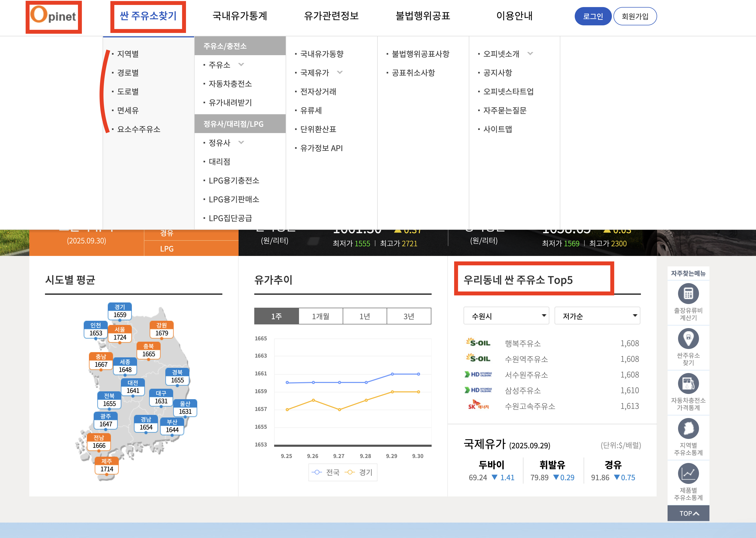The height and width of the screenshot is (538, 756).
Task: Click the TOP scroll-up button
Action: click(x=688, y=513)
